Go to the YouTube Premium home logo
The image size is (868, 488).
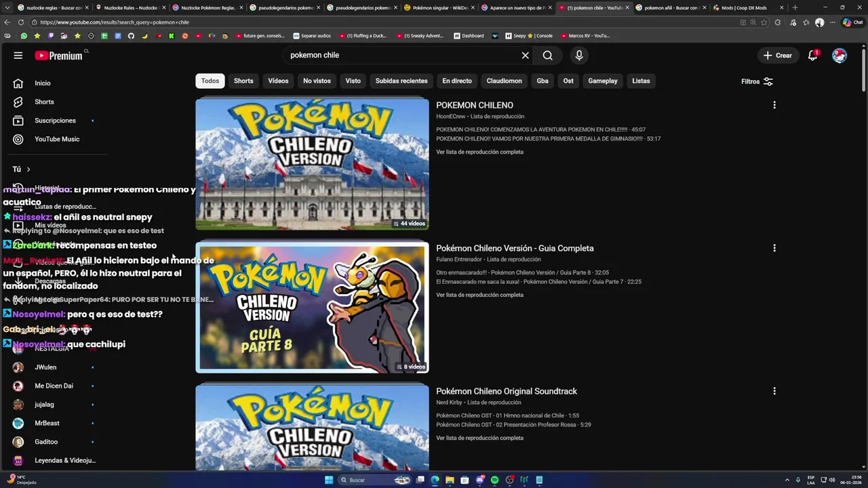coord(58,56)
